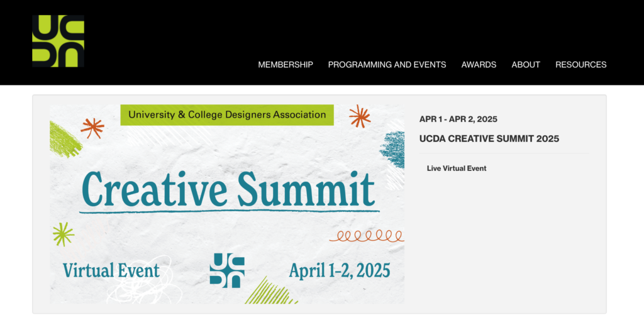
Task: Click the orange looping squiggle decoration
Action: point(367,236)
